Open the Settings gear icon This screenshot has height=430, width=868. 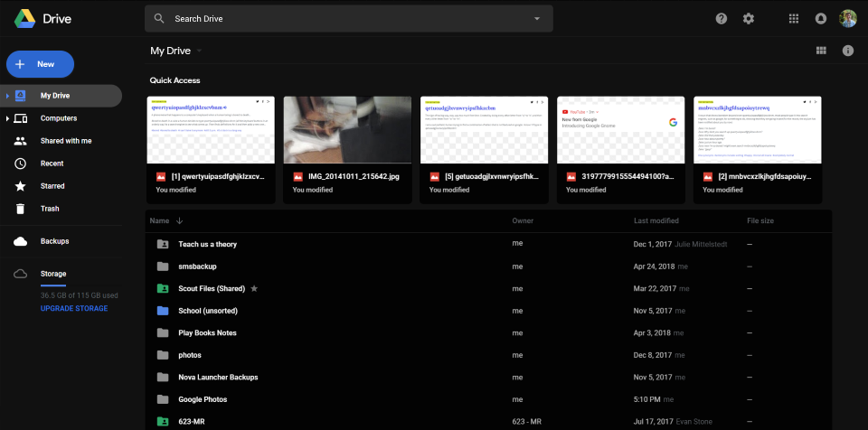pyautogui.click(x=749, y=18)
